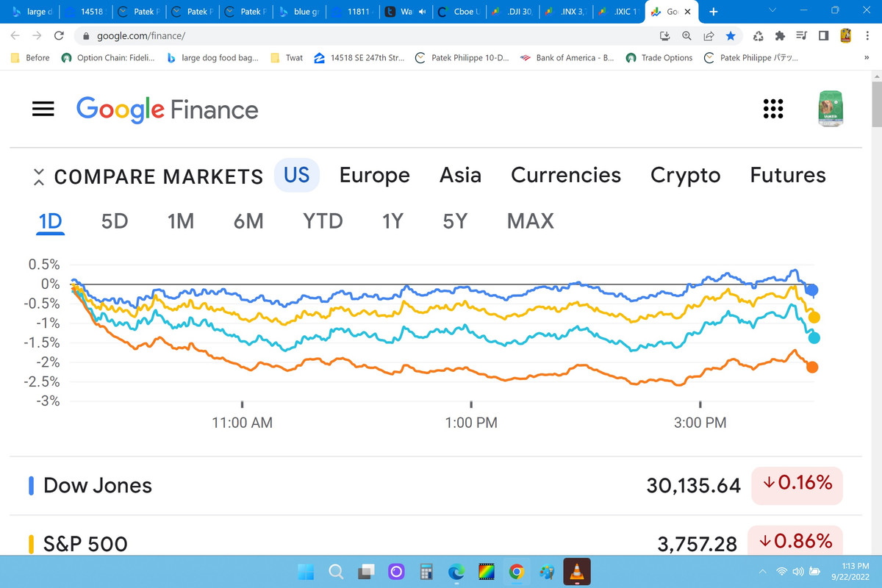
Task: Click the yellow S&P 500 chart endpoint dot
Action: [814, 318]
